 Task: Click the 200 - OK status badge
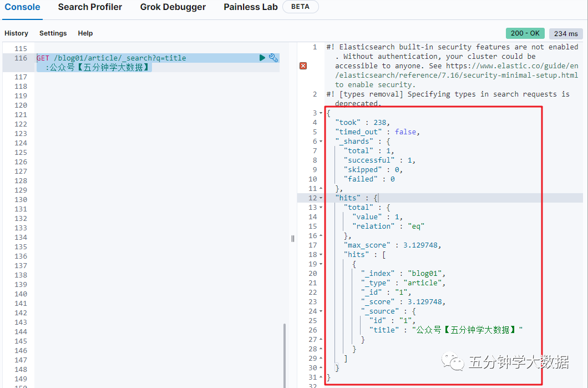click(525, 33)
